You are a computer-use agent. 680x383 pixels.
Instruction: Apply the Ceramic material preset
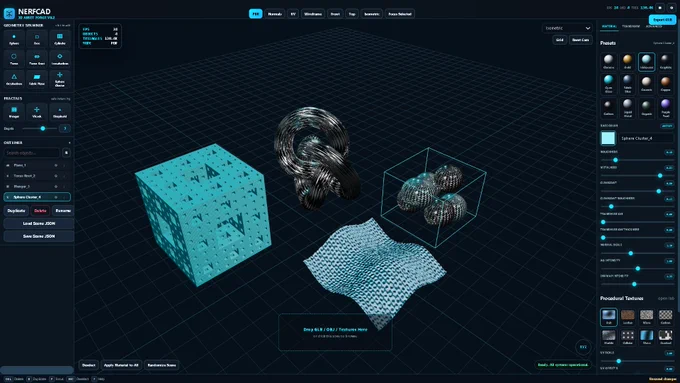coord(646,84)
